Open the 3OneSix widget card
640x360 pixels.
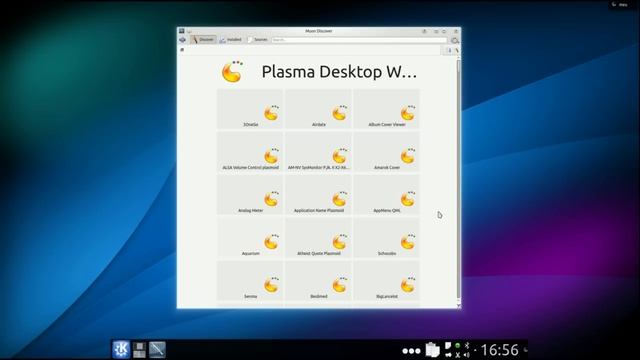[250, 109]
